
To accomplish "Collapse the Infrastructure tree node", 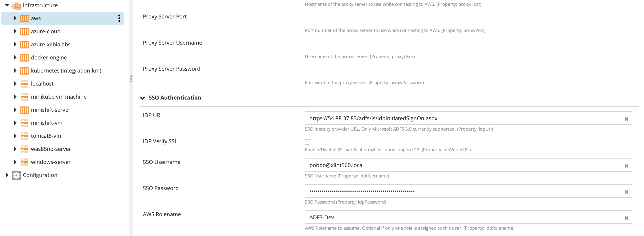I will (7, 5).
